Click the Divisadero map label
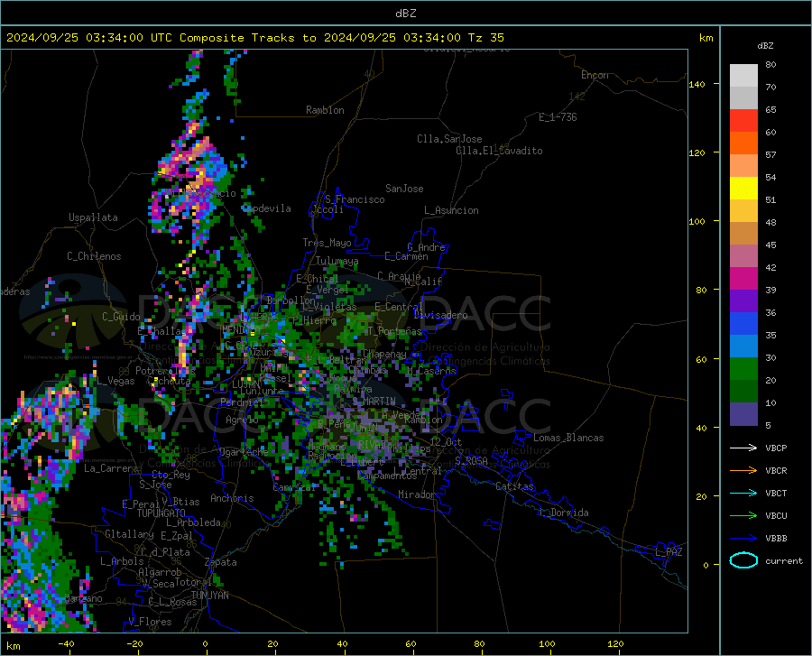The height and width of the screenshot is (656, 812). coord(440,315)
